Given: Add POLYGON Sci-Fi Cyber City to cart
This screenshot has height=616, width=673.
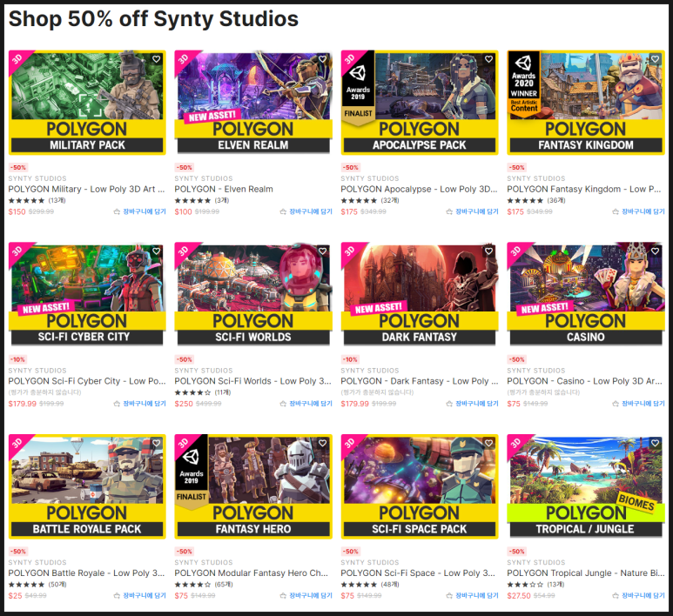Looking at the screenshot, I should 139,404.
